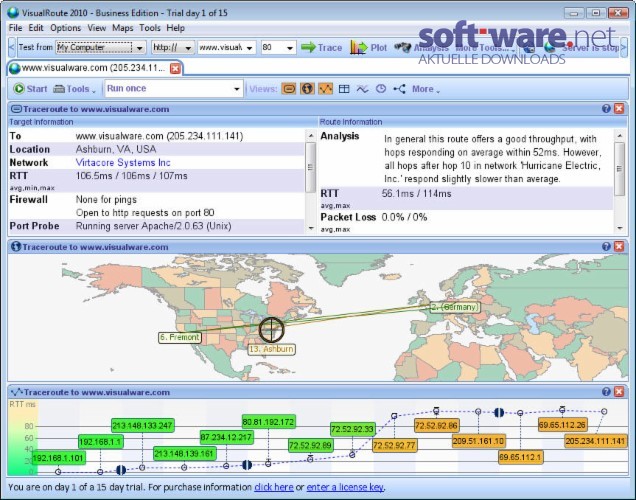Click hop label 213.148.133.247
Viewport: 636px width, 500px height.
142,425
